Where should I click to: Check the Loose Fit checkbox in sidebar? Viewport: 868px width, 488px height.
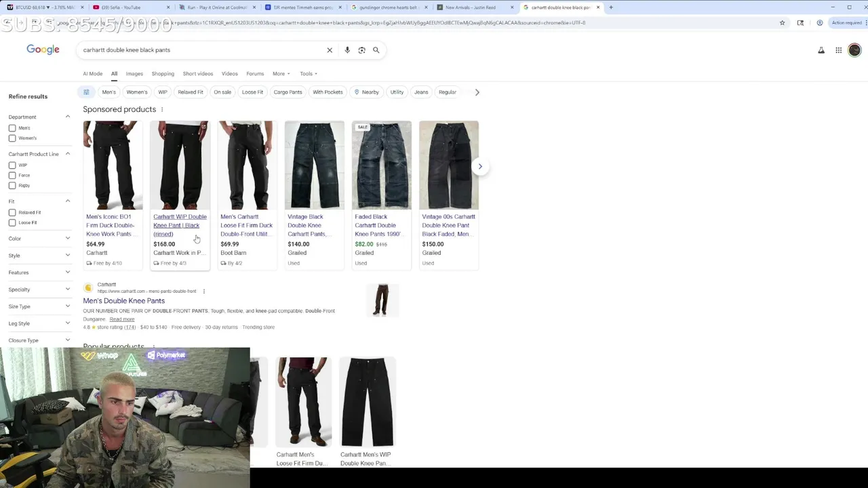coord(12,223)
